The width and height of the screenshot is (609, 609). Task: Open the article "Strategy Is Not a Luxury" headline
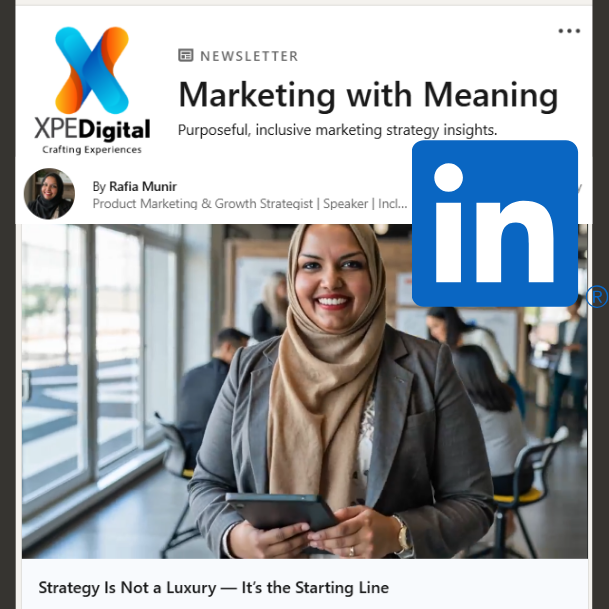pos(214,588)
